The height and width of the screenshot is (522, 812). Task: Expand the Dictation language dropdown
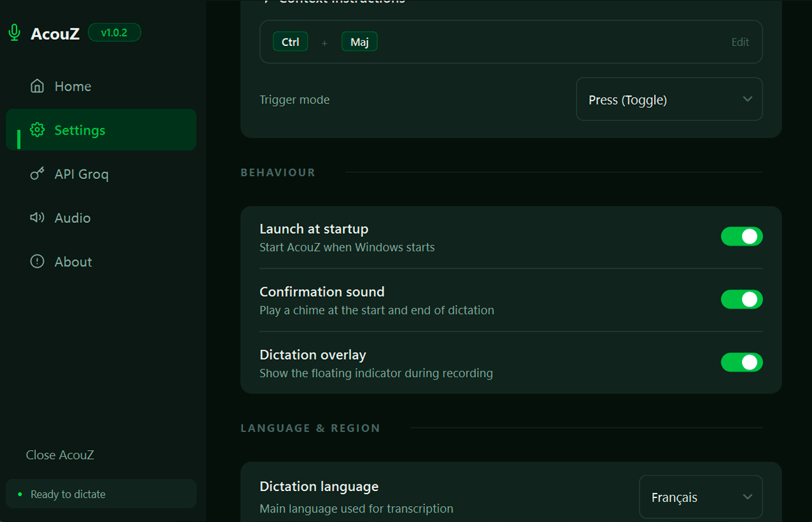(x=700, y=497)
